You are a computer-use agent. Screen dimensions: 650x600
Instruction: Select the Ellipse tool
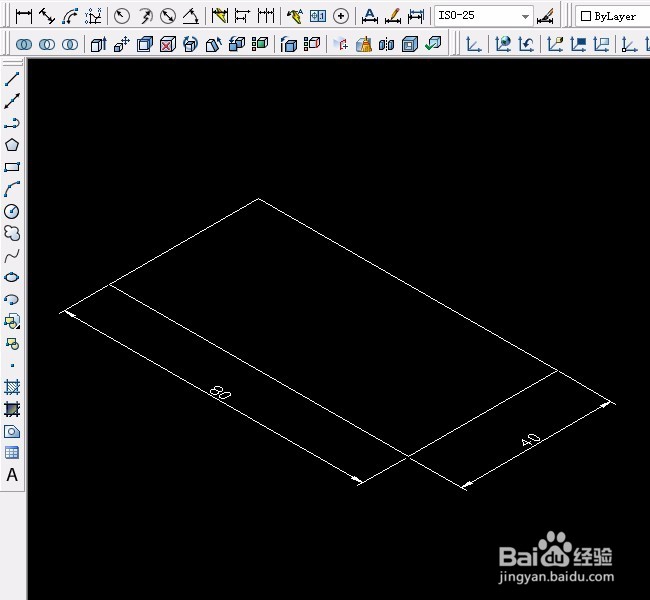coord(12,277)
